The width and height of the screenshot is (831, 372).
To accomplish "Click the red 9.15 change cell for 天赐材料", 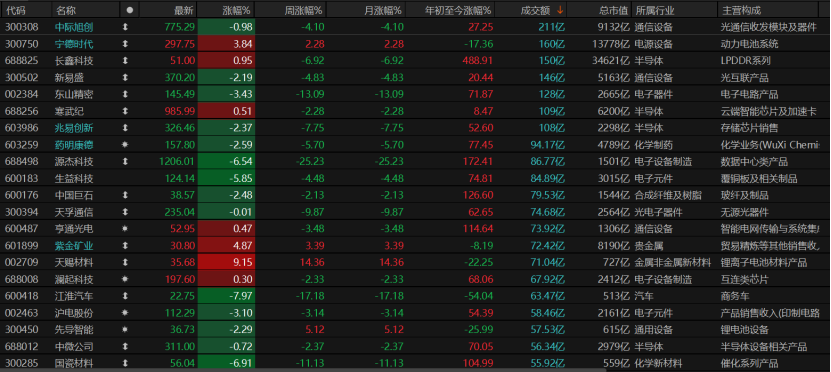I will [x=226, y=262].
